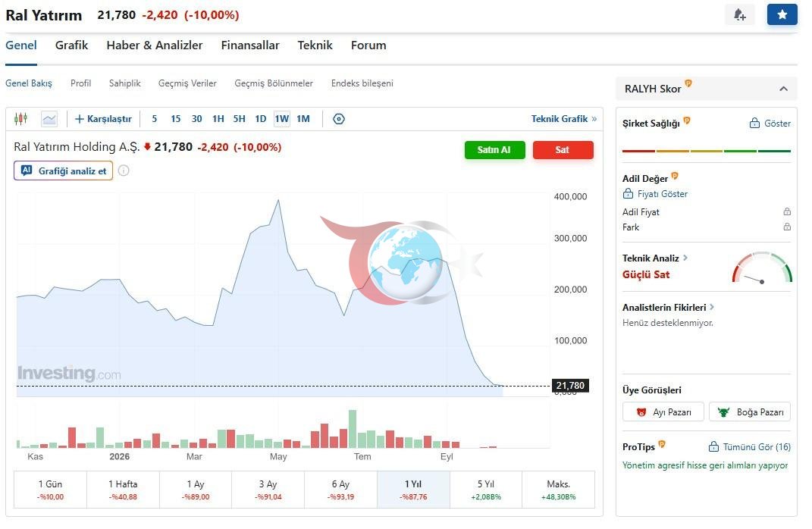
Task: Select the 1 Ay performance range
Action: [x=196, y=490]
